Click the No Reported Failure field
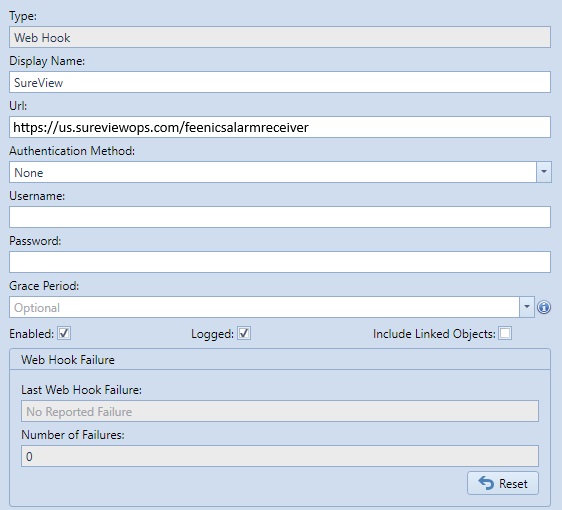The height and width of the screenshot is (510, 562). (x=280, y=411)
